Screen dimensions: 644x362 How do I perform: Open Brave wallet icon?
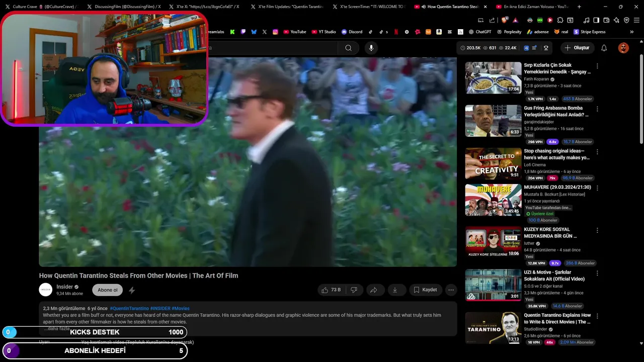point(606,20)
